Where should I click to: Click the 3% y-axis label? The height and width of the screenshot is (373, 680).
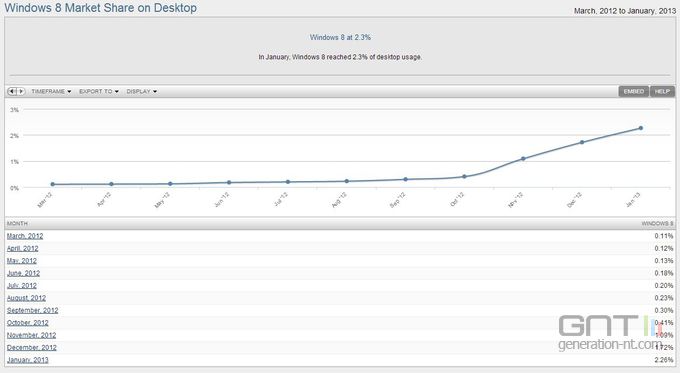(x=14, y=110)
